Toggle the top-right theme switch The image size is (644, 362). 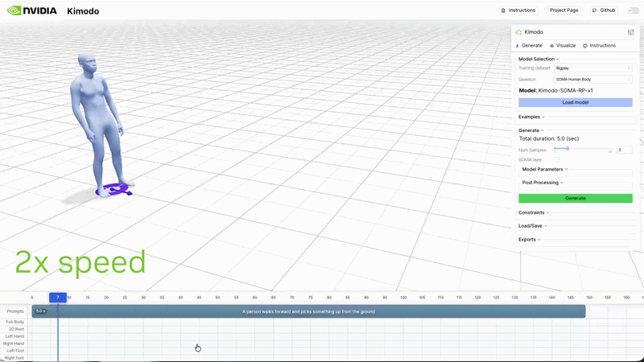pyautogui.click(x=633, y=10)
